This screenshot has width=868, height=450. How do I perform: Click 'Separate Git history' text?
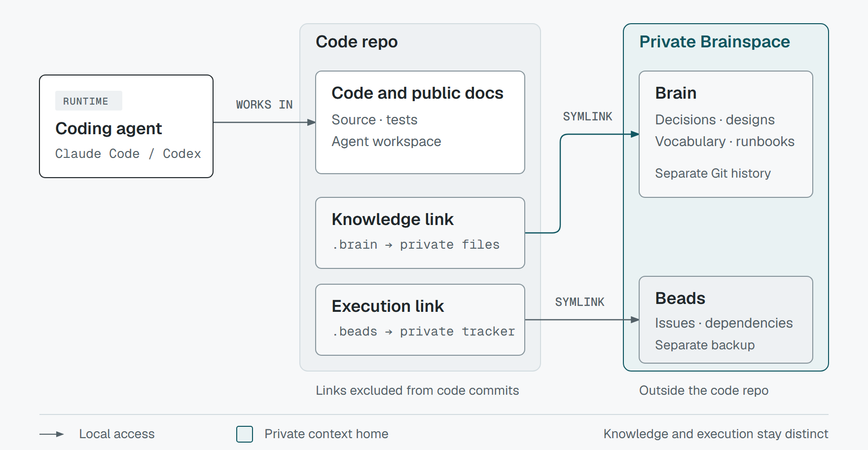[713, 174]
